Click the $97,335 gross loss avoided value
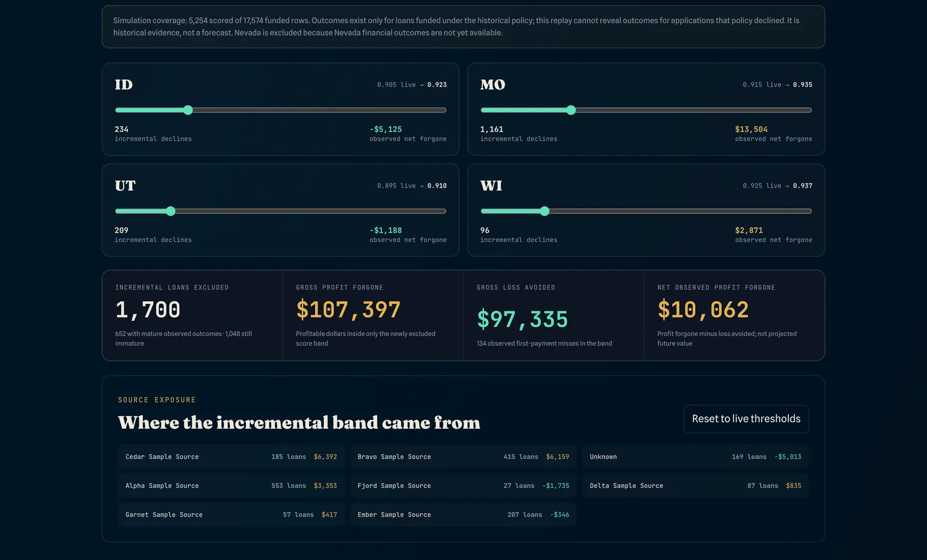This screenshot has width=927, height=560. point(522,319)
